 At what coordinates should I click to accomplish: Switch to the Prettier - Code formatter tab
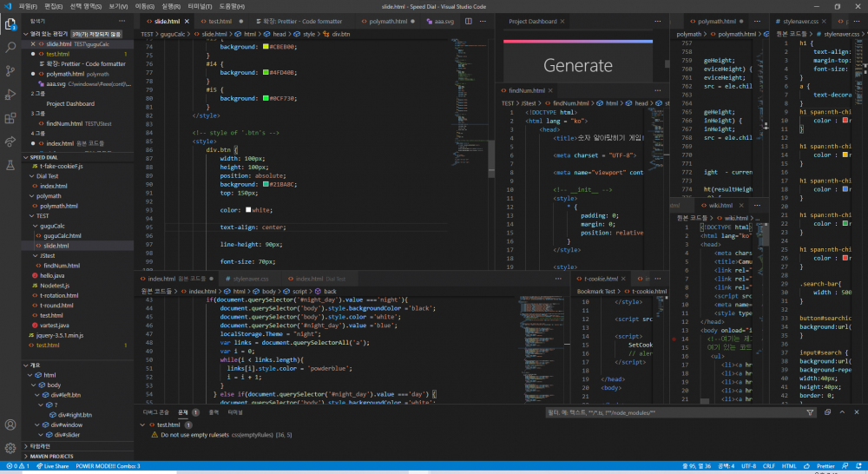click(302, 22)
